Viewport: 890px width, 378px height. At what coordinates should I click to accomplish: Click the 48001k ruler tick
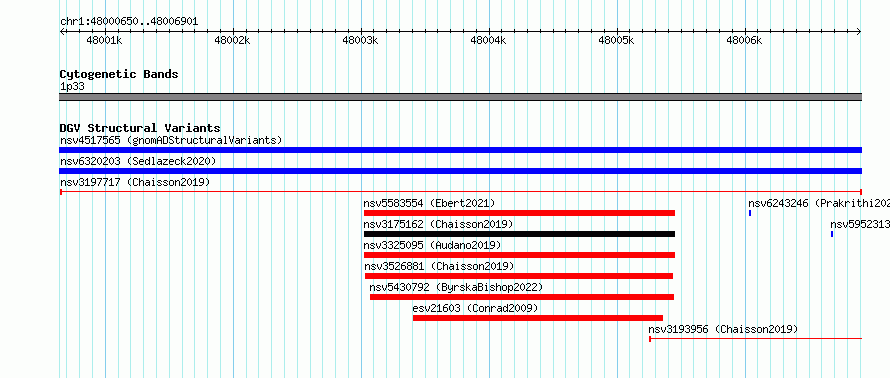(104, 40)
